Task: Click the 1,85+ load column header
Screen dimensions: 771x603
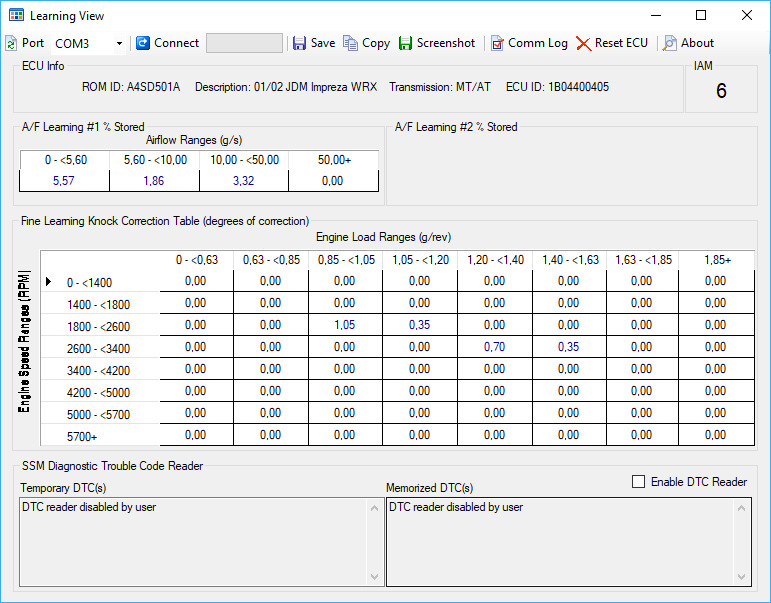Action: pyautogui.click(x=717, y=260)
